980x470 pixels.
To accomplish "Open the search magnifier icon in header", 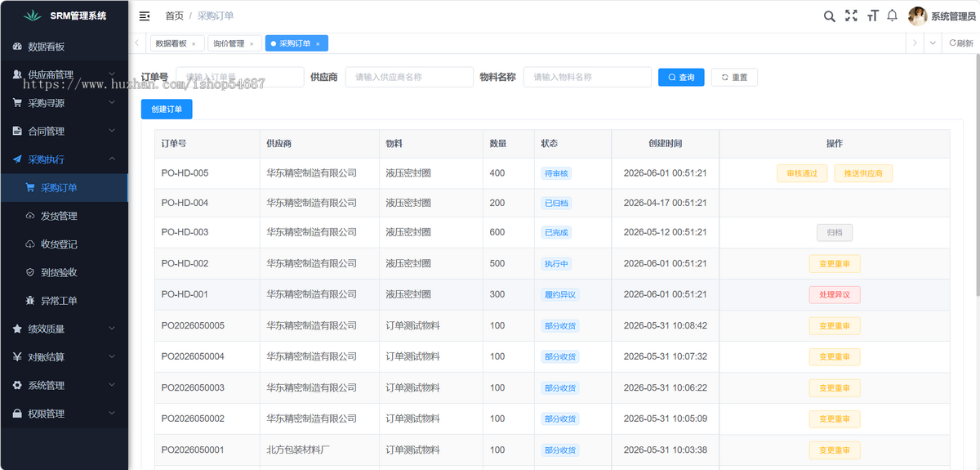I will [829, 16].
